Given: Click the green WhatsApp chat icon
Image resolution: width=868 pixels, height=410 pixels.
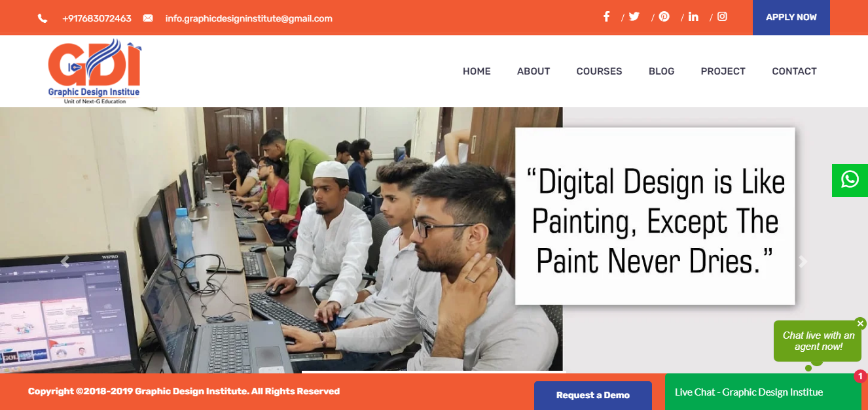Looking at the screenshot, I should (x=850, y=180).
